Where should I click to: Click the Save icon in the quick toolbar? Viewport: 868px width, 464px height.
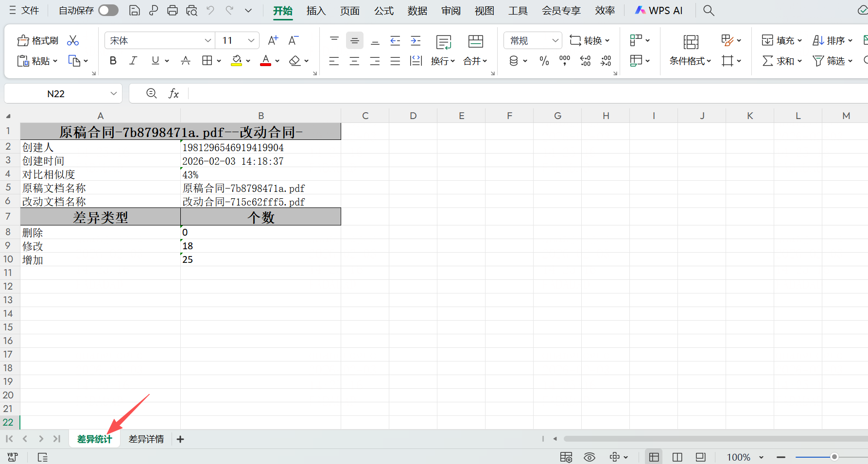pos(135,11)
